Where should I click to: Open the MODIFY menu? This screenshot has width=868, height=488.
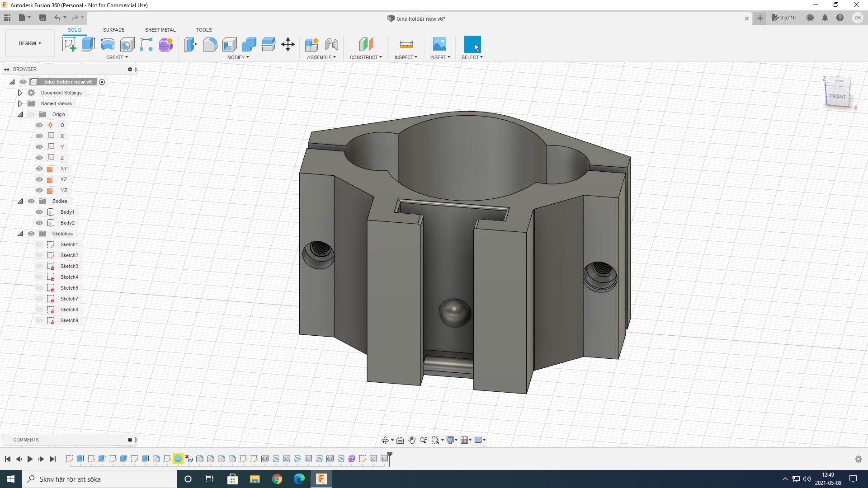238,57
